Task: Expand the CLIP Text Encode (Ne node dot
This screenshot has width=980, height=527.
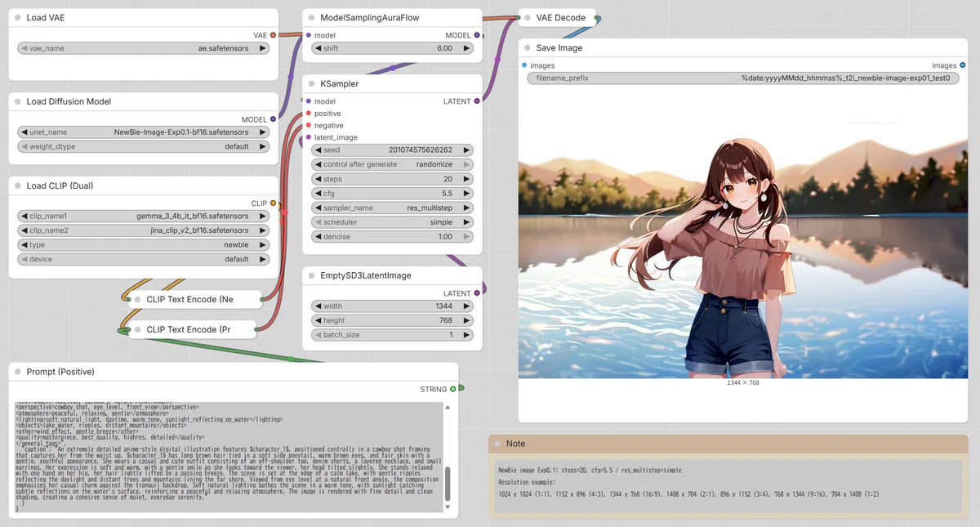Action: tap(137, 299)
